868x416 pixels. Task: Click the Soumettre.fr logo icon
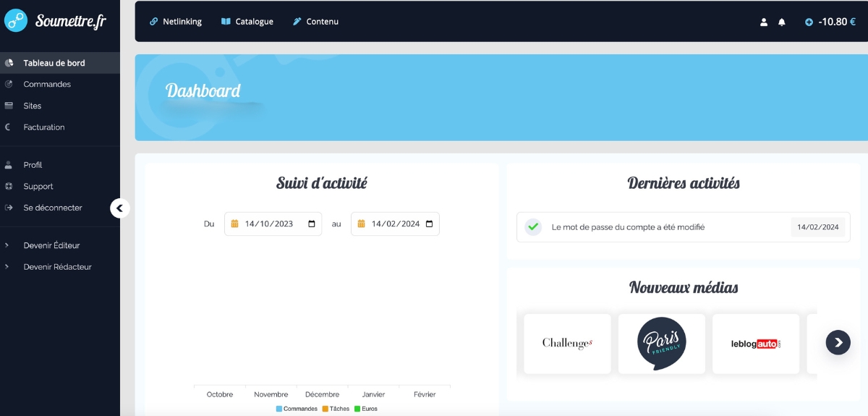click(x=16, y=21)
